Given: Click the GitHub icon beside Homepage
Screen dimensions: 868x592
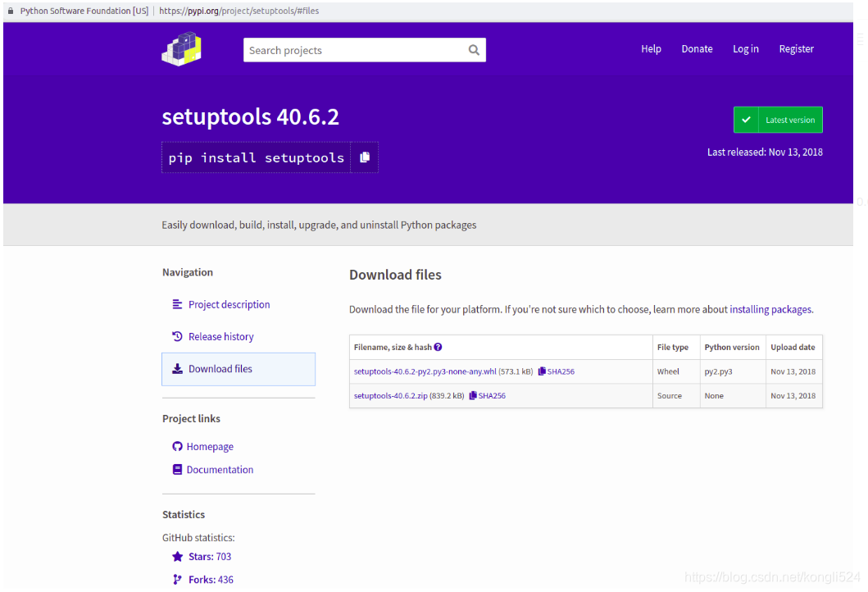Looking at the screenshot, I should [177, 446].
